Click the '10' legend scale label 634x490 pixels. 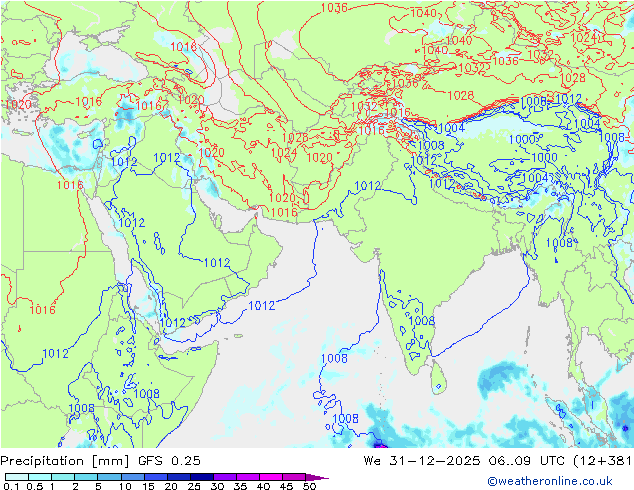(x=125, y=486)
